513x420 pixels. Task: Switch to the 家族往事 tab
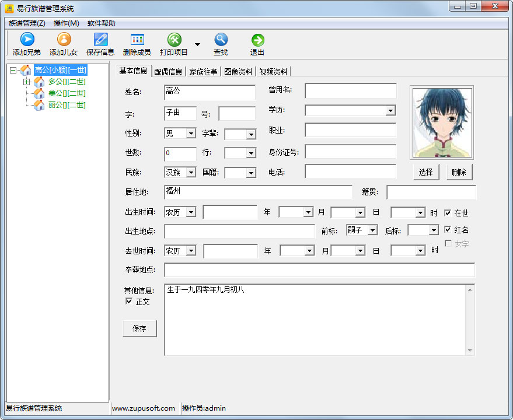pyautogui.click(x=204, y=72)
